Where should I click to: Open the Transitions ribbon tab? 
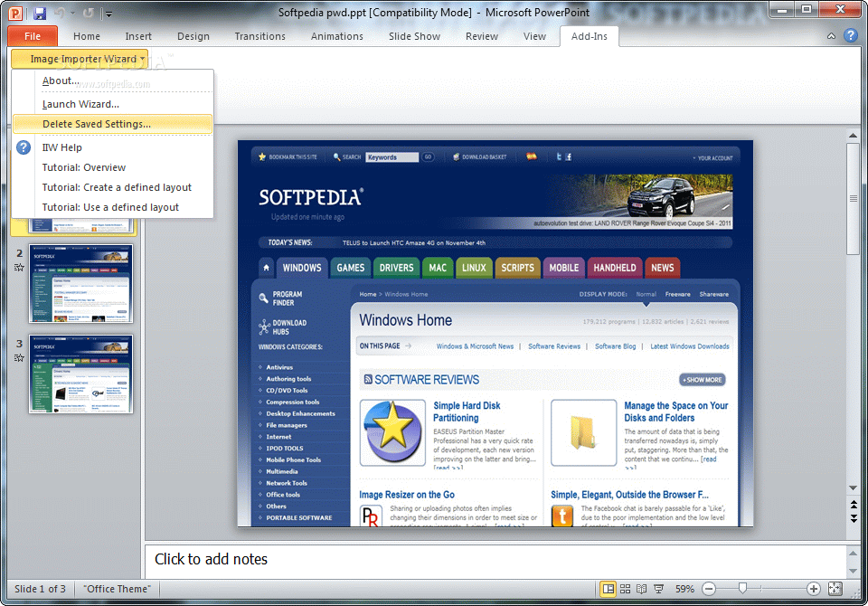260,36
